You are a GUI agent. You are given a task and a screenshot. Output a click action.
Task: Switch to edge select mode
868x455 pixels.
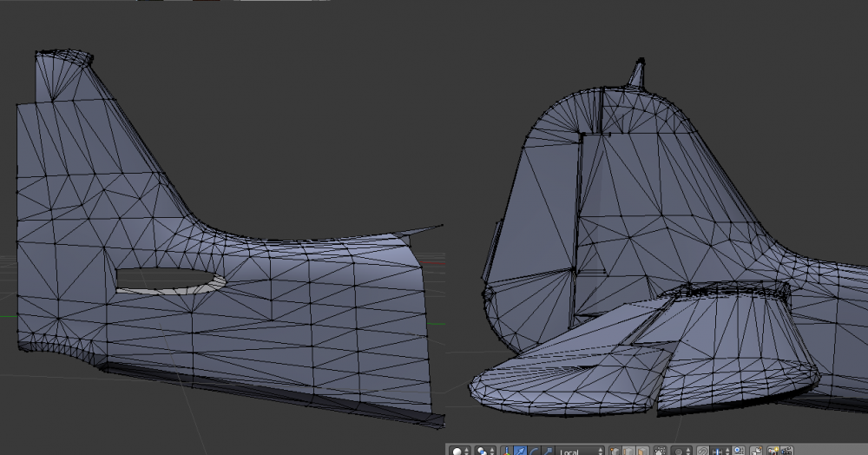click(x=628, y=451)
